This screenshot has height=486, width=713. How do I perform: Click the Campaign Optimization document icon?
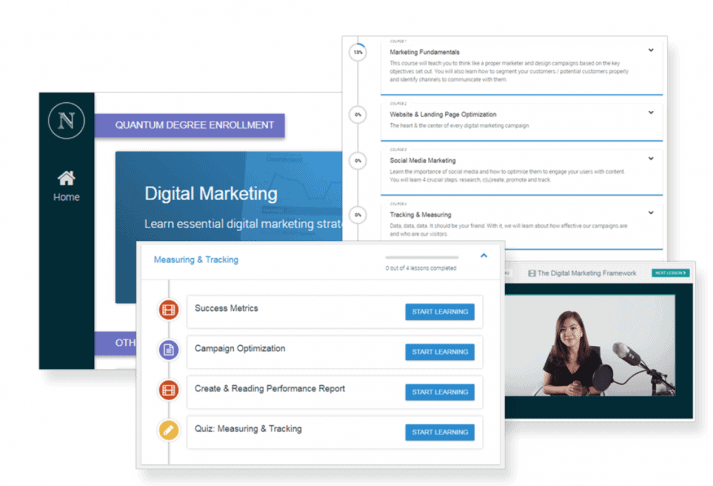coord(167,350)
